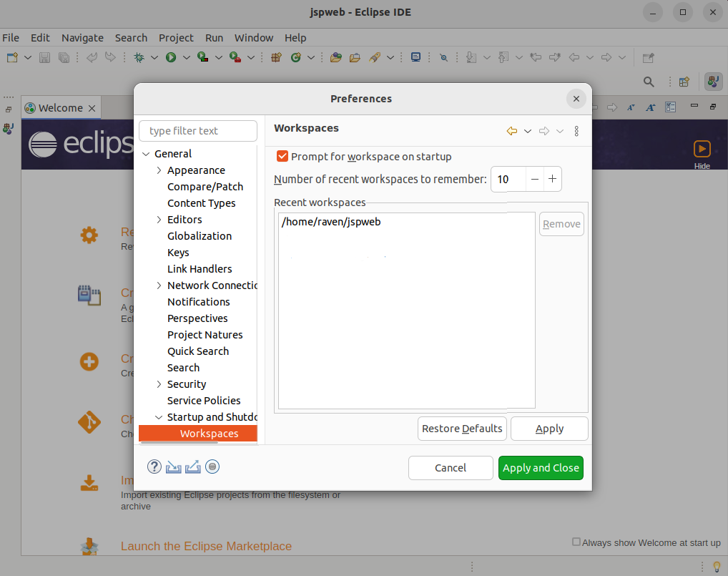Click the Search flashlight toolbar icon

point(375,57)
